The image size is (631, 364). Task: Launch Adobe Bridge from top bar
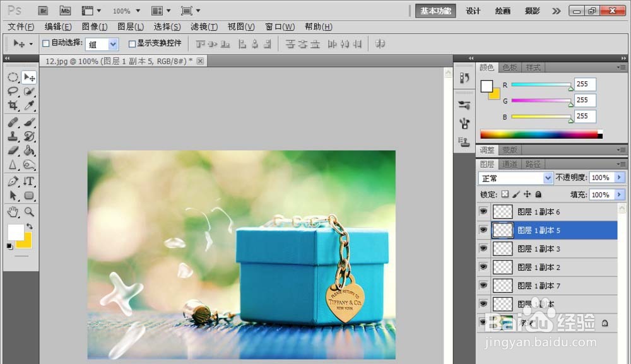pyautogui.click(x=43, y=11)
